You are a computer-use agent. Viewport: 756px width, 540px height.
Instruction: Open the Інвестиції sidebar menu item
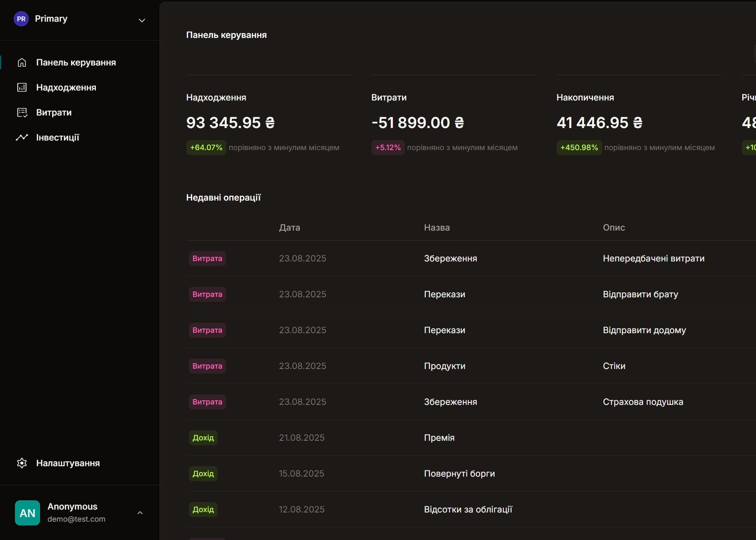tap(58, 138)
